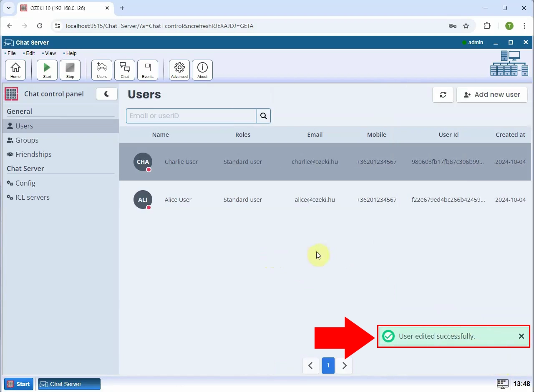Click the browser back arrow

[10, 26]
